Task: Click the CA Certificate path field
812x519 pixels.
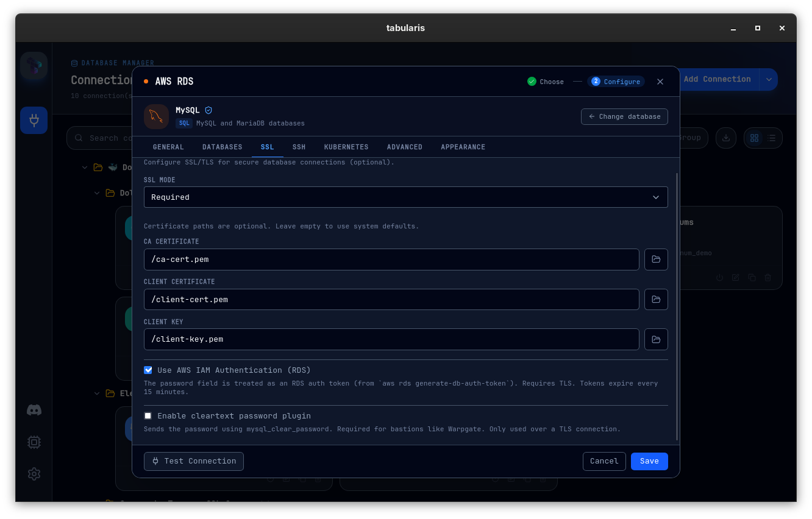Action: point(391,259)
